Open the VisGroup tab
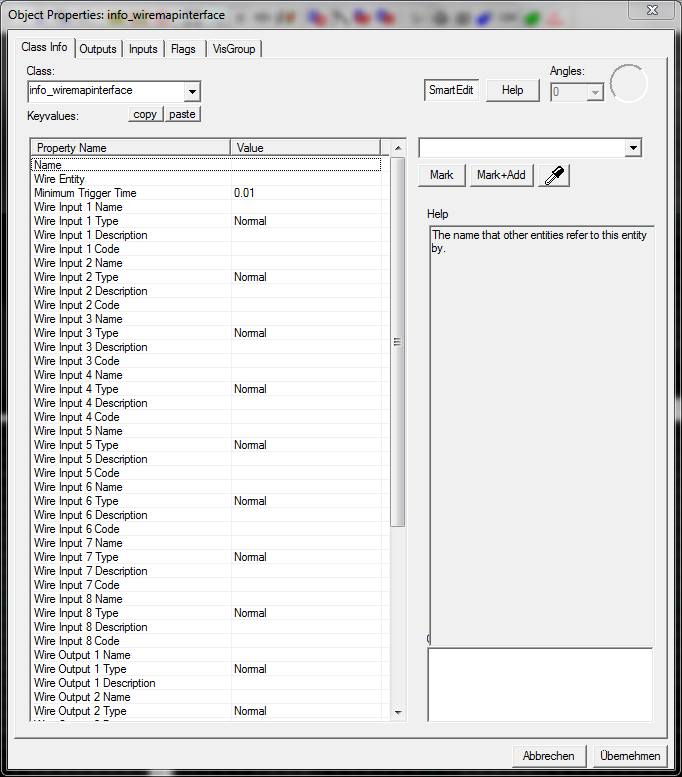 tap(233, 49)
